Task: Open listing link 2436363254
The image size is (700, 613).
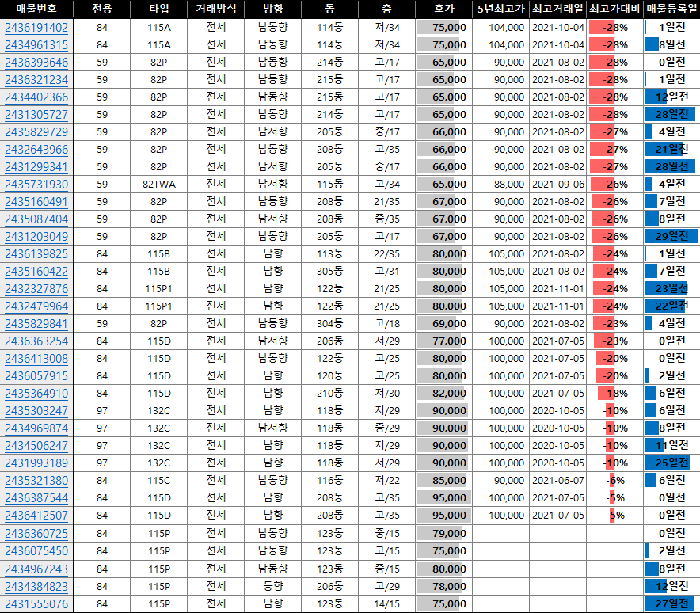Action: point(36,341)
